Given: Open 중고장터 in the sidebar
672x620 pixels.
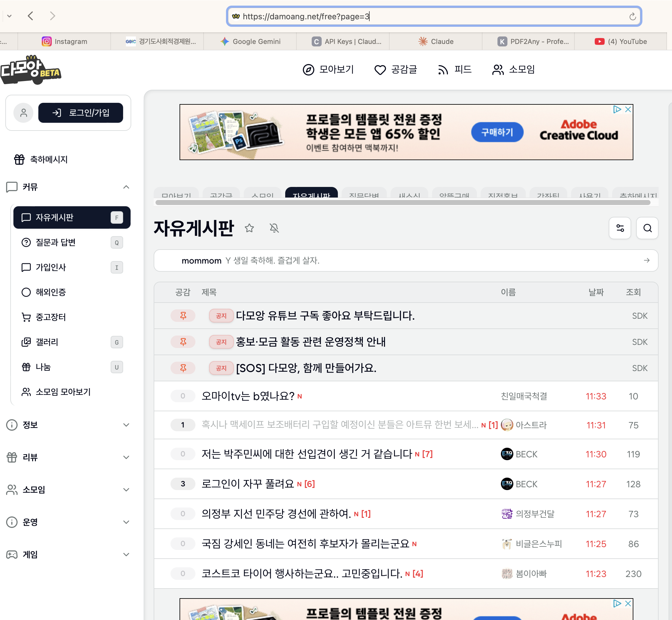Looking at the screenshot, I should pyautogui.click(x=72, y=317).
